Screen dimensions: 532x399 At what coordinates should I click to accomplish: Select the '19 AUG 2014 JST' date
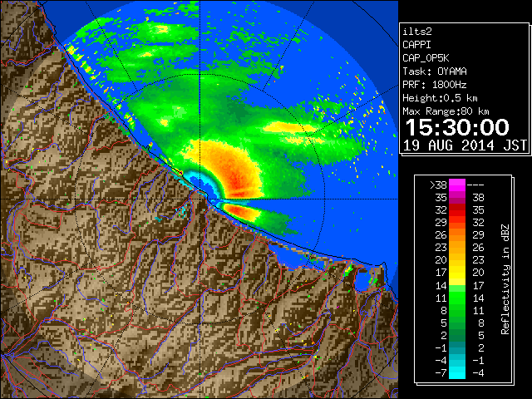[x=465, y=145]
